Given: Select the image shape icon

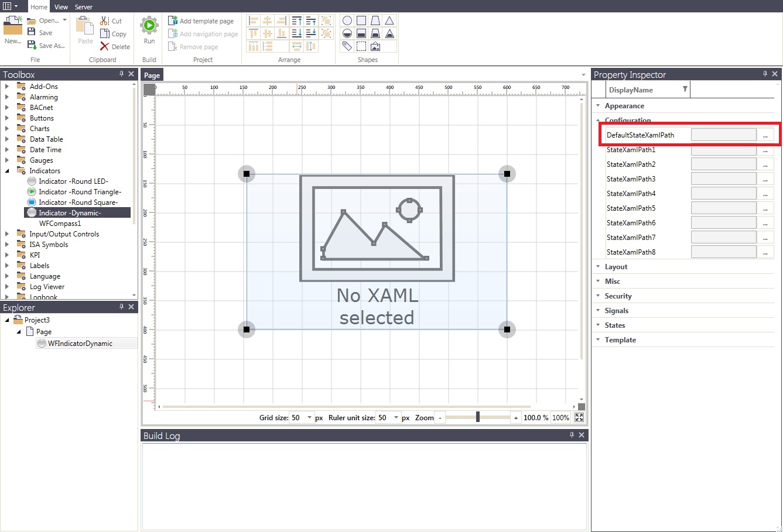Looking at the screenshot, I should (x=375, y=46).
